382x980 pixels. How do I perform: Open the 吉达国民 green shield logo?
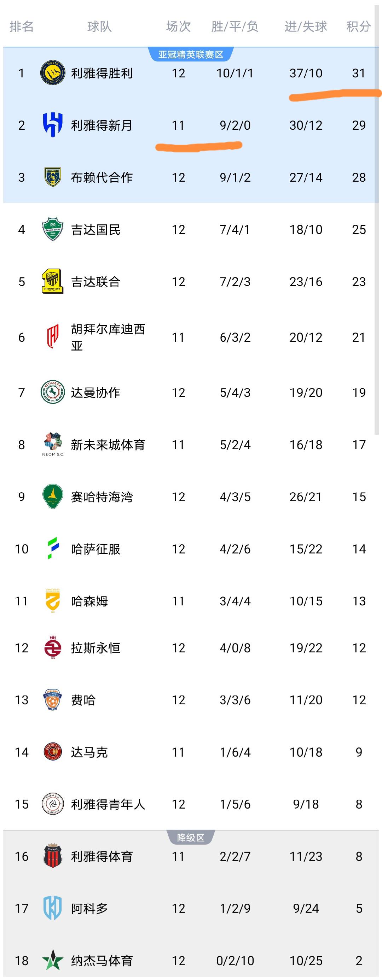pos(53,229)
